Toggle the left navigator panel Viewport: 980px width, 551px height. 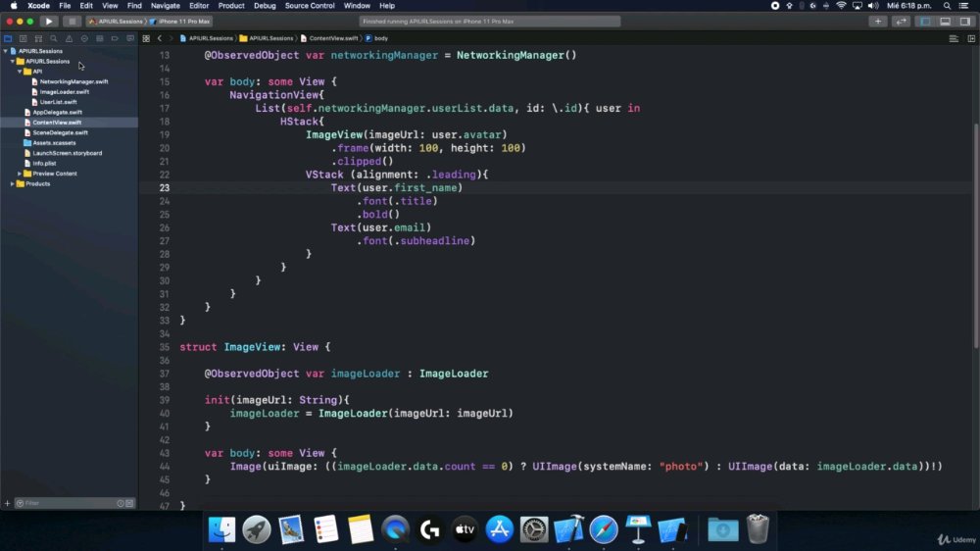pos(926,22)
